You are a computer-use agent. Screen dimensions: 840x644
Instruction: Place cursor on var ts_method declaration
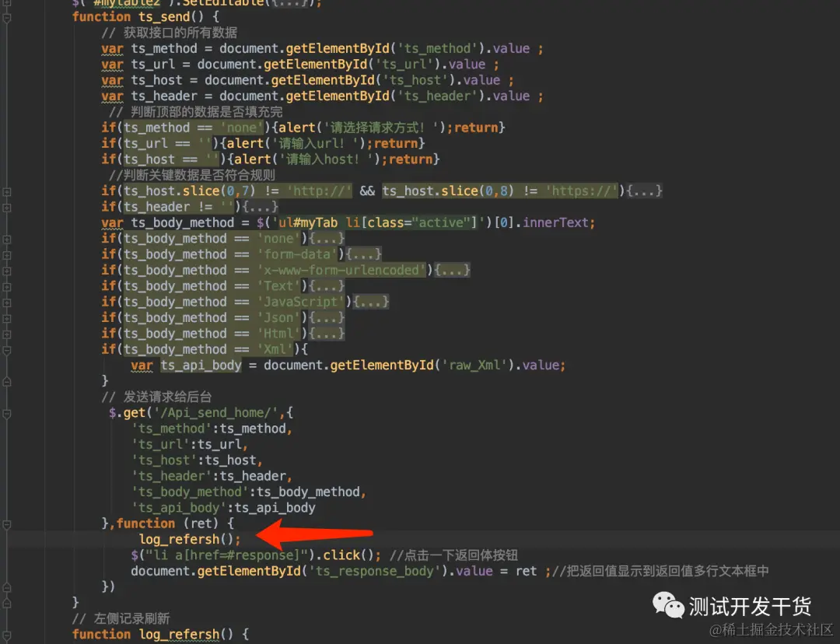coord(322,49)
